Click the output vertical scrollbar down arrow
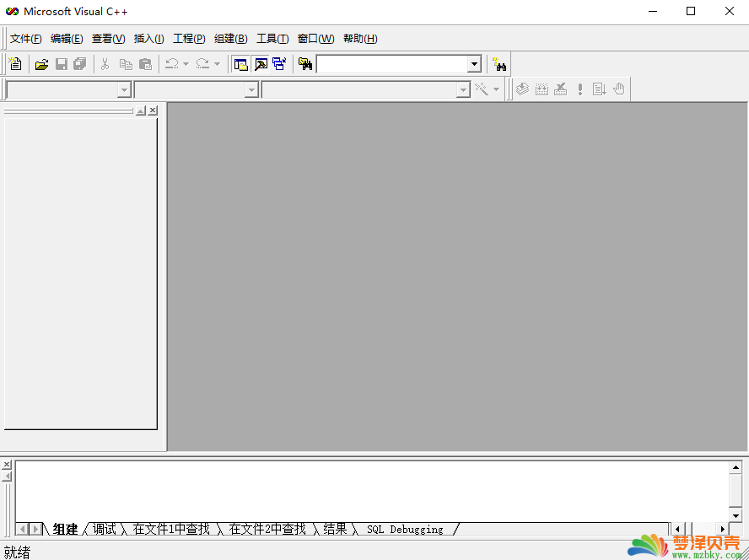The image size is (749, 560). [736, 514]
